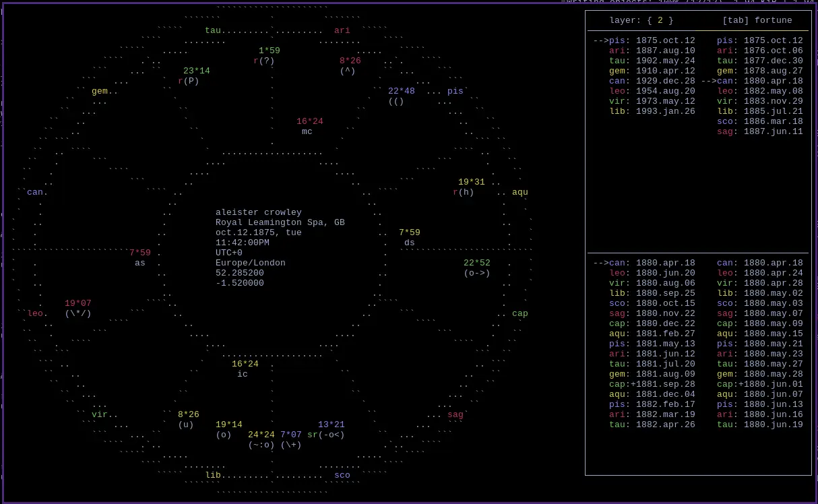
Task: Click the ic label on chart
Action: [243, 374]
